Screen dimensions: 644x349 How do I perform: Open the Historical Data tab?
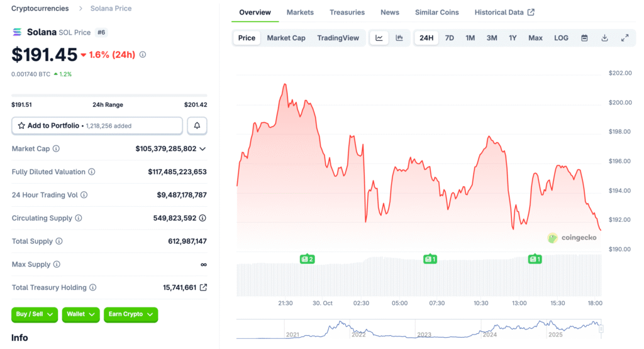point(504,12)
